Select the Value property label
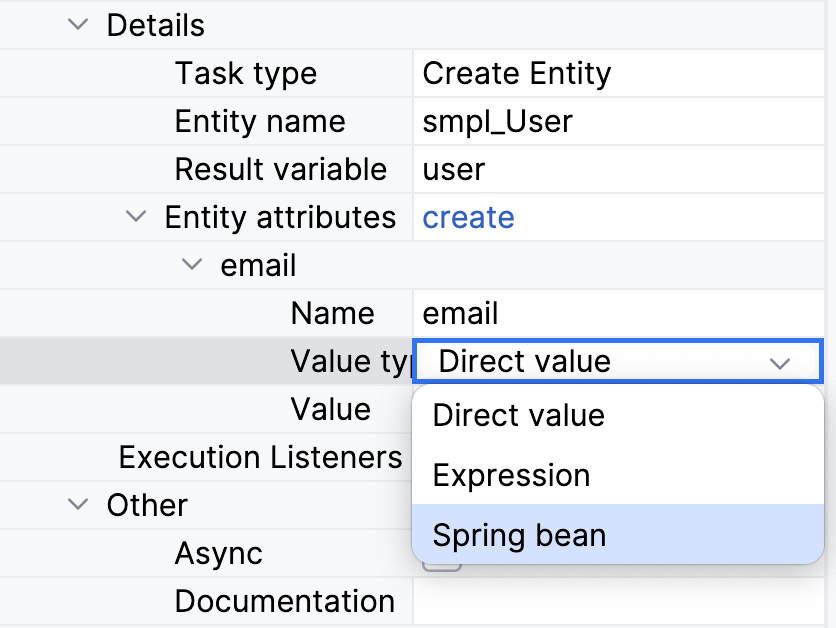Screen dimensions: 836x628 click(330, 410)
